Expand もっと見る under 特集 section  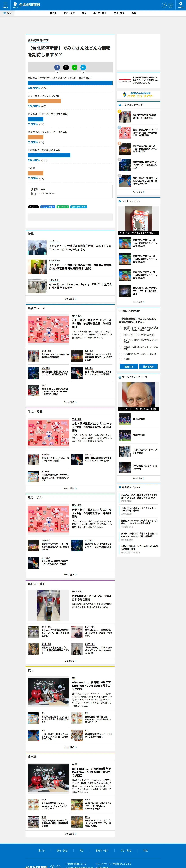(70, 299)
